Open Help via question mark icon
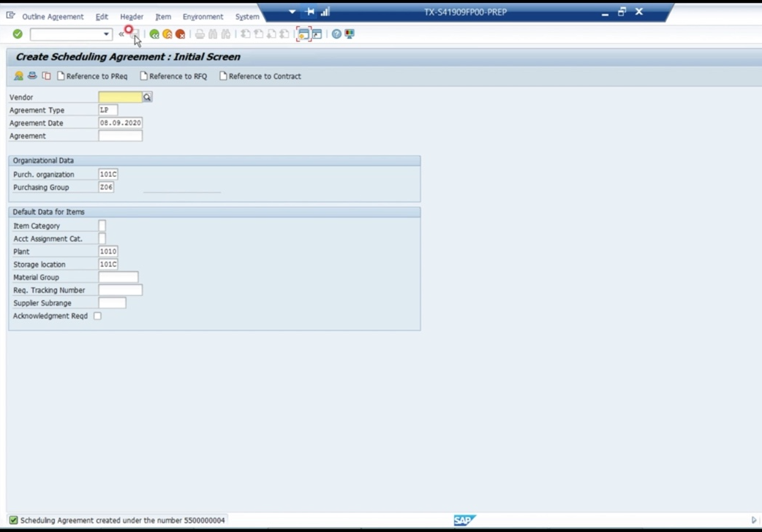762x532 pixels. [336, 34]
